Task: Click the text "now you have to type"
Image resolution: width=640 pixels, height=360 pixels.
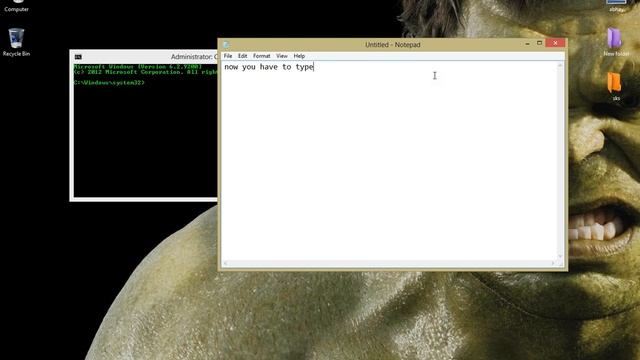Action: (x=269, y=67)
